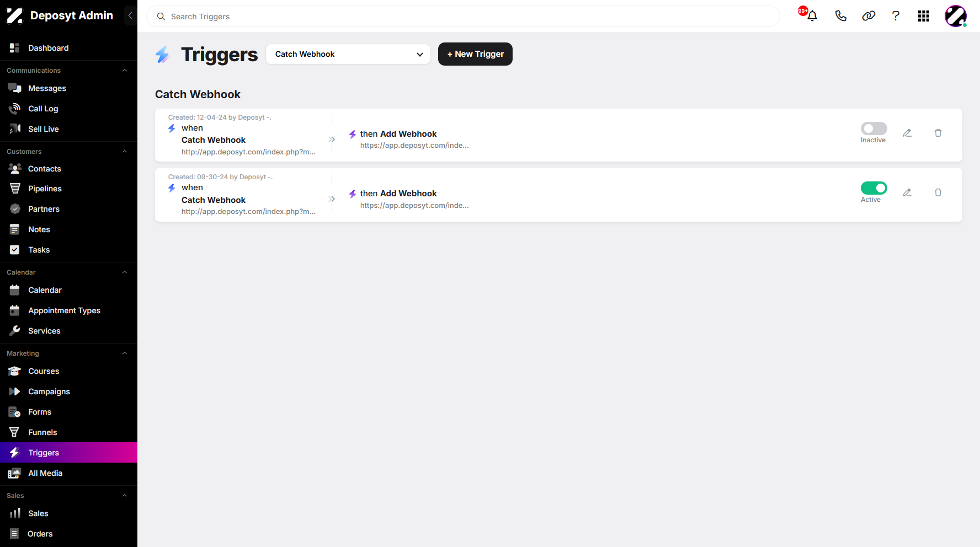The height and width of the screenshot is (547, 980).
Task: Click the Dashboard sidebar icon
Action: [15, 48]
